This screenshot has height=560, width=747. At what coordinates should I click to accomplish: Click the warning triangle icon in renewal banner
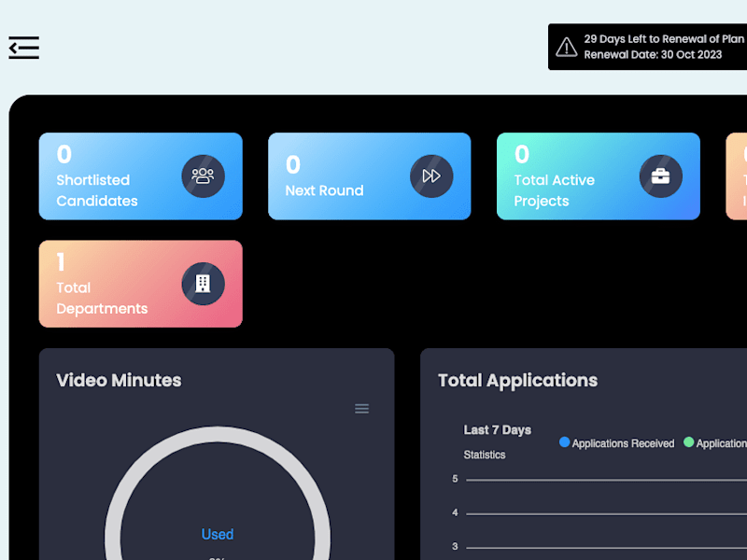[x=567, y=48]
